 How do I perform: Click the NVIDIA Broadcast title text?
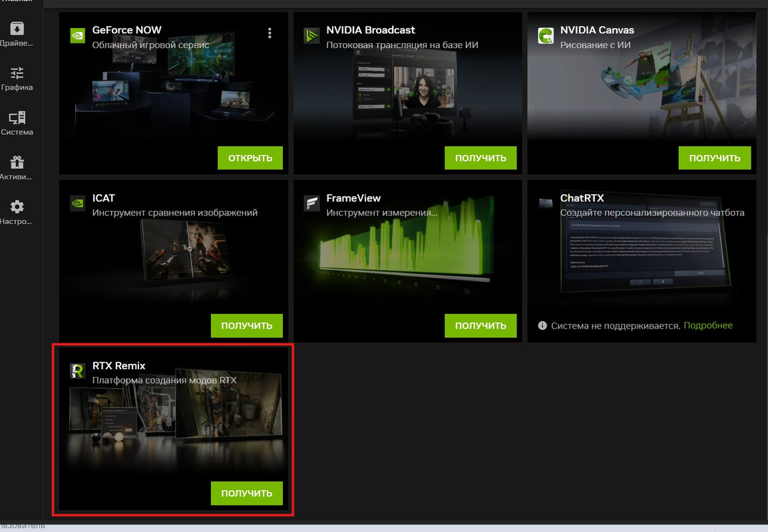click(x=370, y=30)
